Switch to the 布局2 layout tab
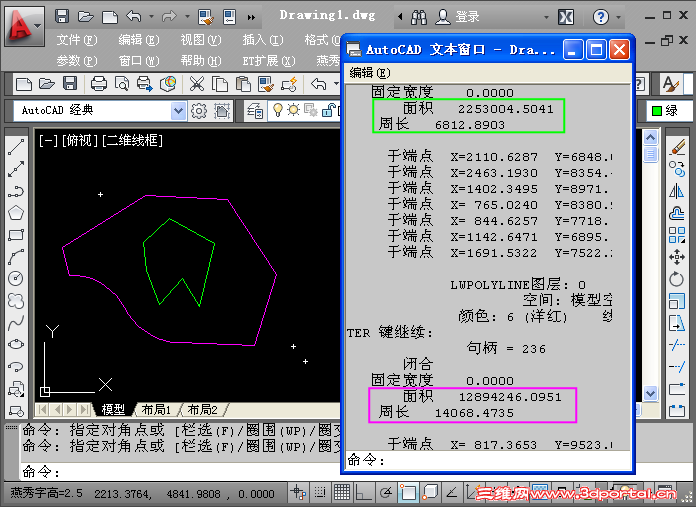The height and width of the screenshot is (507, 696). [x=202, y=409]
